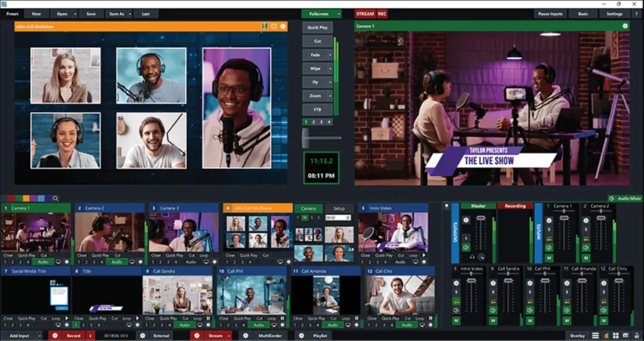Toggle Solo on Camera 2 audio channel
Image resolution: width=644 pixels, height=341 pixels.
pos(586,229)
